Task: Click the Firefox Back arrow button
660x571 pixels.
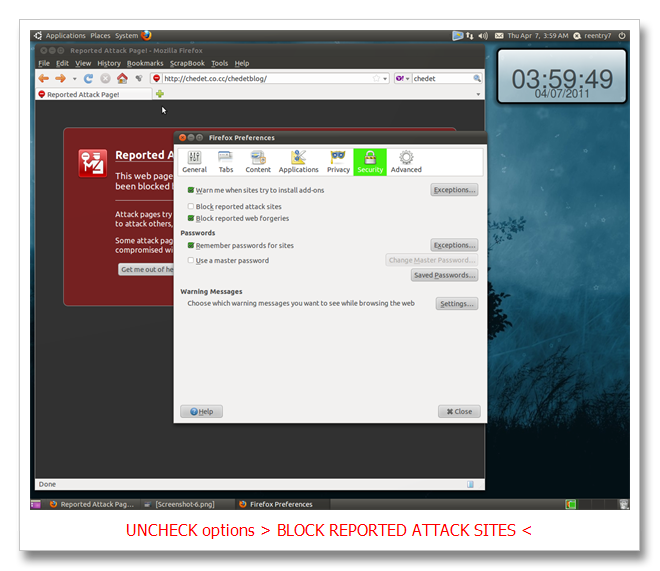Action: pos(44,78)
